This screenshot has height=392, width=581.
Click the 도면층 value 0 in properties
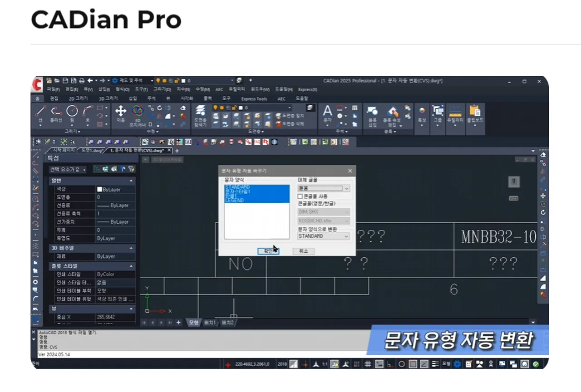[115, 197]
